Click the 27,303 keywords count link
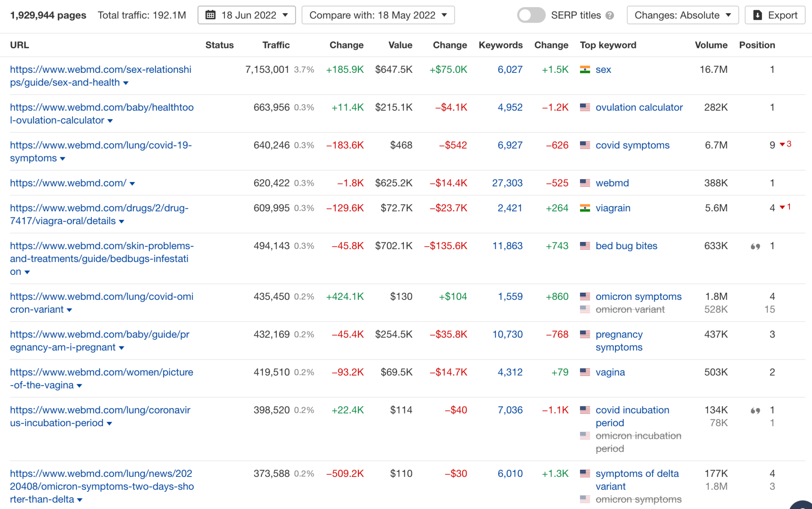 507,183
